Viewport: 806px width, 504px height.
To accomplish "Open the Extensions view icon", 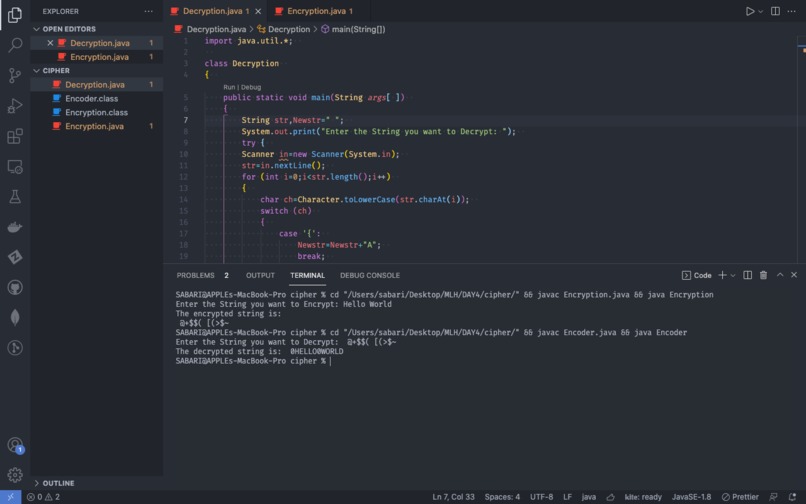I will (15, 136).
